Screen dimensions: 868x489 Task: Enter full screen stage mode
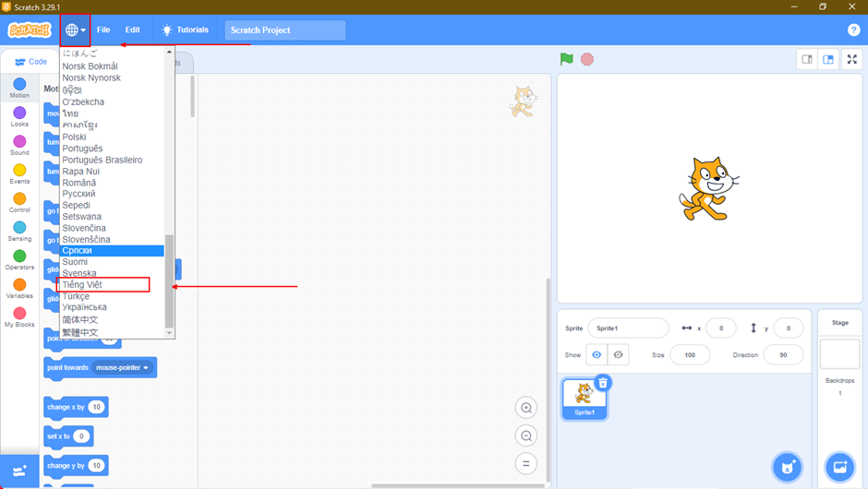point(852,59)
